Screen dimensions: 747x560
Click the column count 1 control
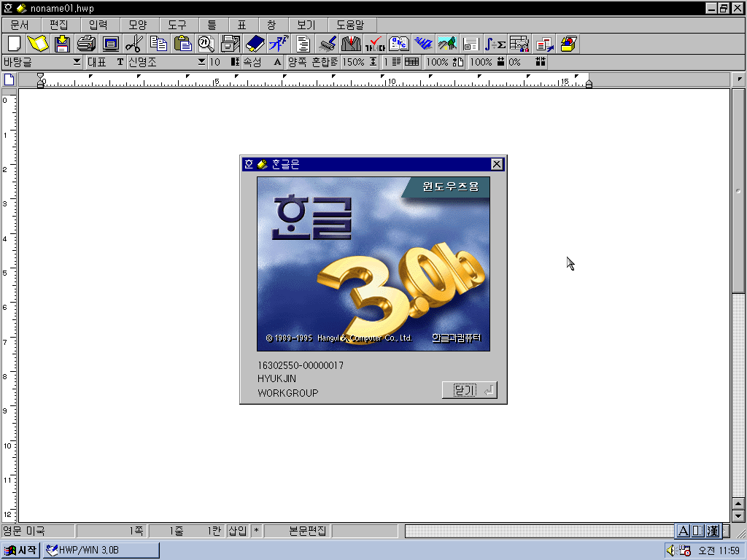[392, 62]
